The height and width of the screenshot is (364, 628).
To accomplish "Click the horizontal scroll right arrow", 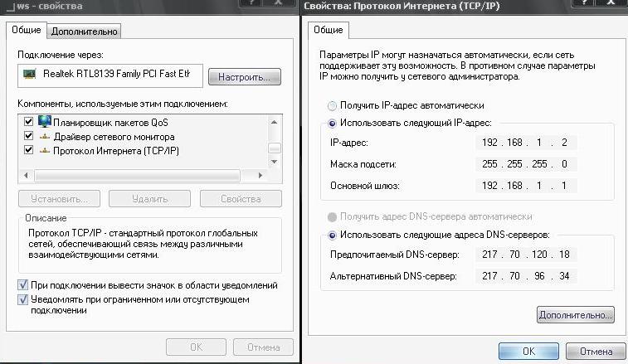I will [x=260, y=175].
